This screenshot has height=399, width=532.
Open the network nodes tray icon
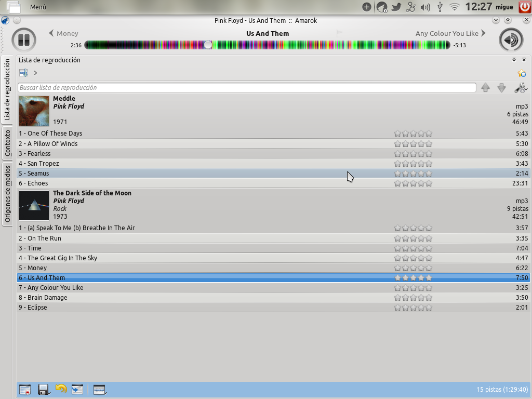coord(411,7)
